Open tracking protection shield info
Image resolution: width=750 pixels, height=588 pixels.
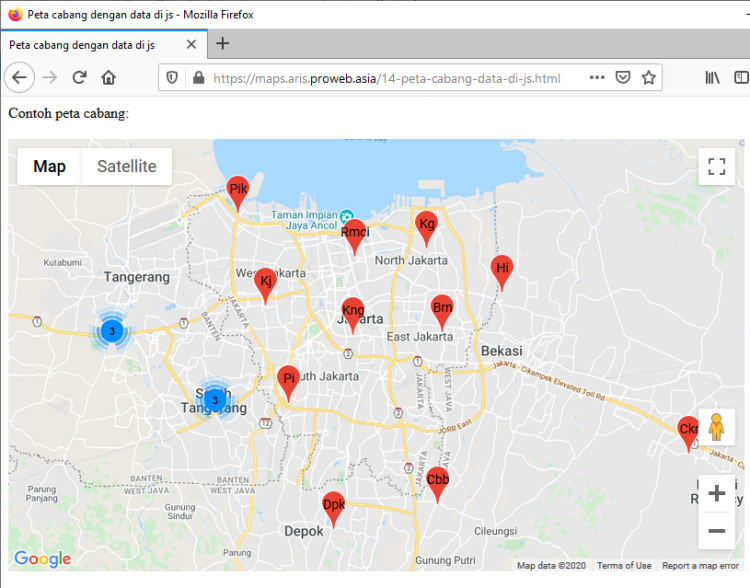172,78
